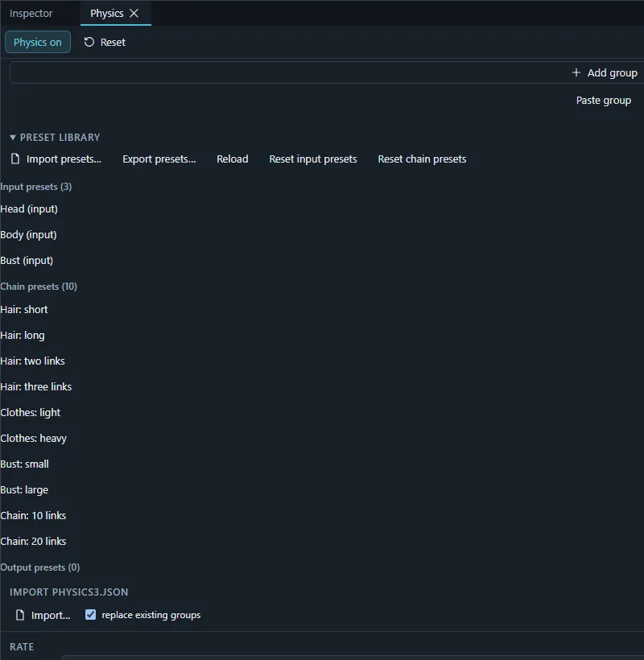Choose the Hair: long chain preset

(23, 335)
